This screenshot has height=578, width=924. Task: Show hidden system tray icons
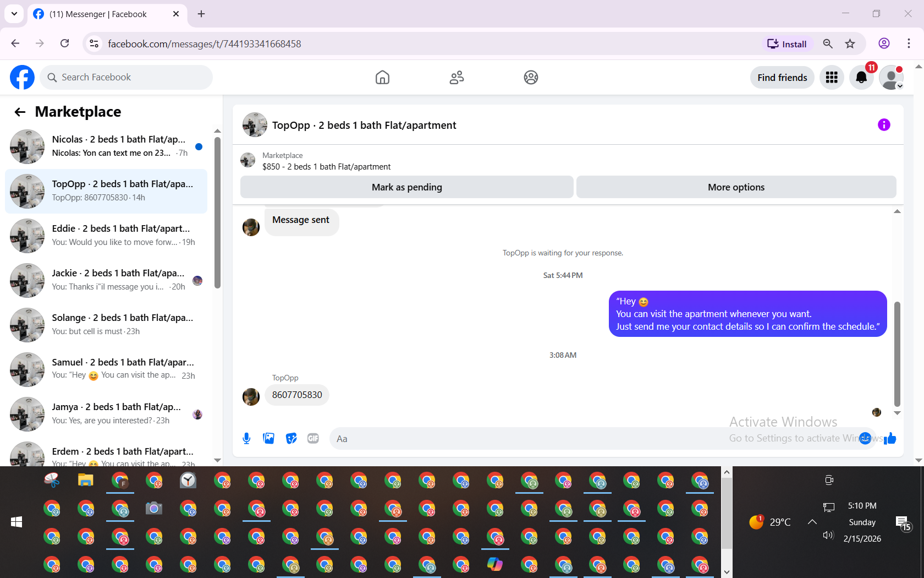812,522
